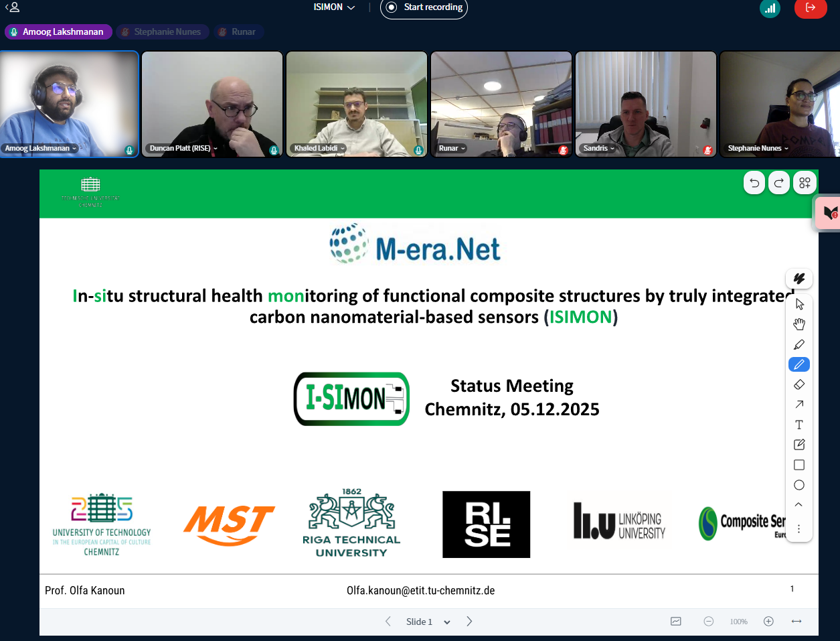Open the whiteboard multi-user access icon
This screenshot has width=840, height=641.
(x=805, y=183)
